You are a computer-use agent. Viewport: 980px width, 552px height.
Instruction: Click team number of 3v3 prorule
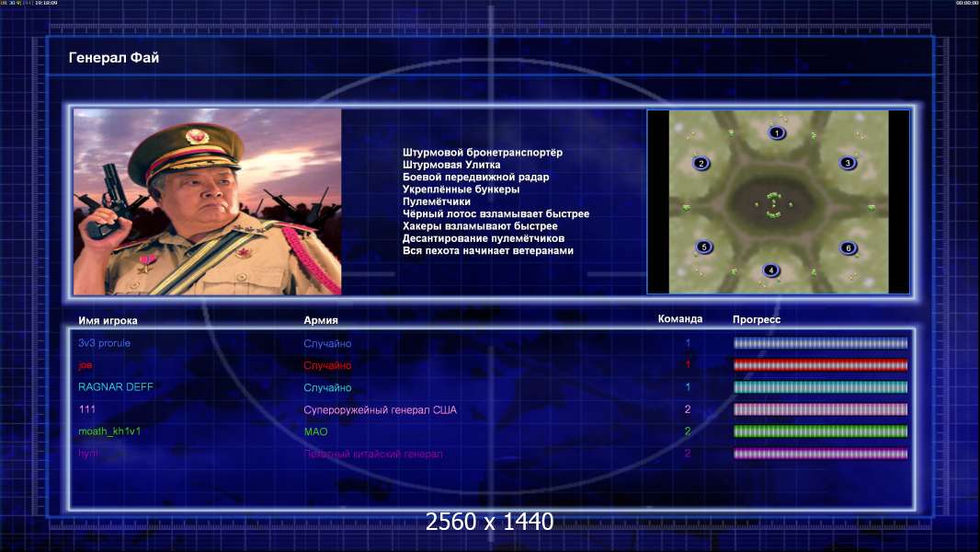point(688,343)
